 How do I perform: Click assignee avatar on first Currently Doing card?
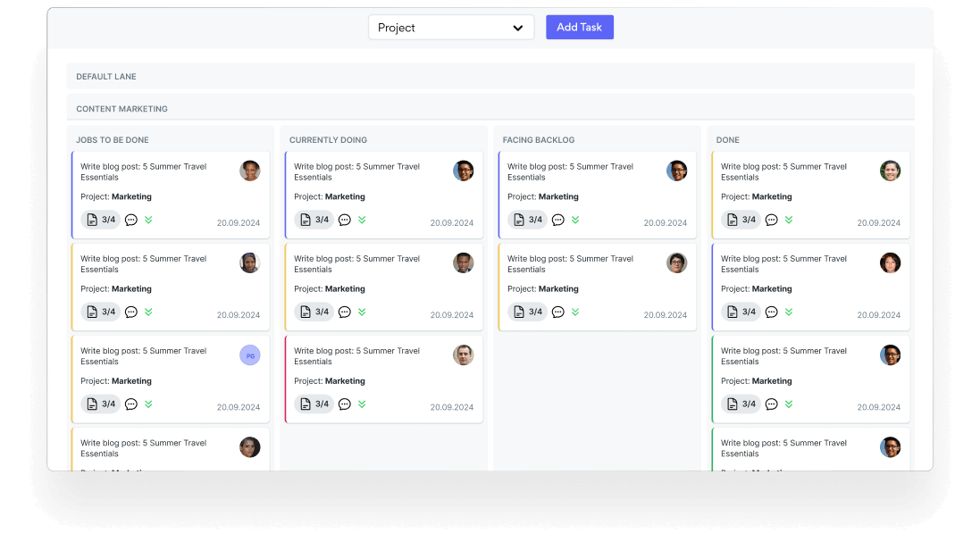(x=463, y=171)
